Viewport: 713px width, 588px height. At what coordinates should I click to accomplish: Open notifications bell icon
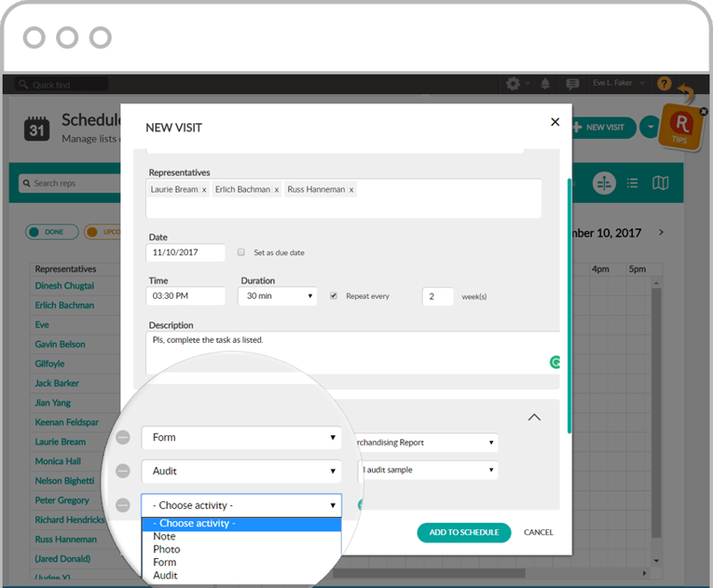tap(545, 83)
